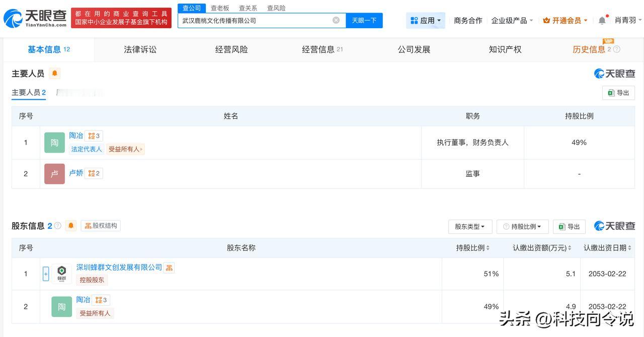Expand the 深圳蜂群文创发展有限公司 row with the plus button

click(46, 274)
